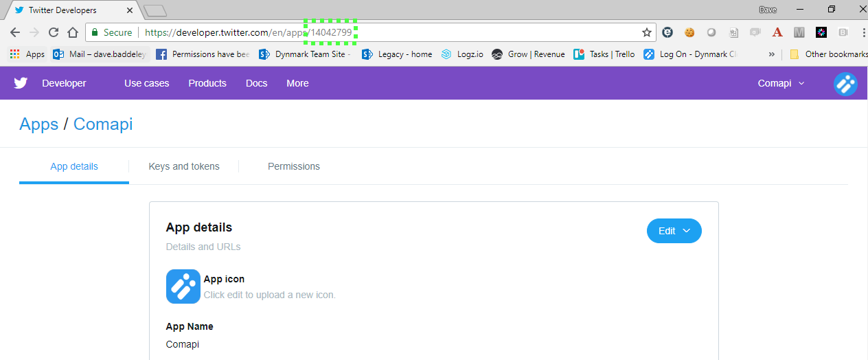Image resolution: width=868 pixels, height=360 pixels.
Task: Reload the page with the refresh icon
Action: tap(54, 32)
